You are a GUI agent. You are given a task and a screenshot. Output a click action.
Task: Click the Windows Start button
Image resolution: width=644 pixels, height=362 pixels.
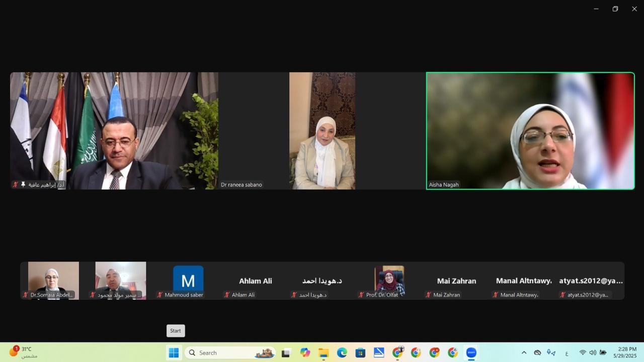174,353
